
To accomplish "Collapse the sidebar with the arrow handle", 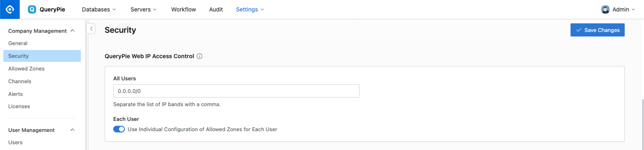I will (92, 29).
